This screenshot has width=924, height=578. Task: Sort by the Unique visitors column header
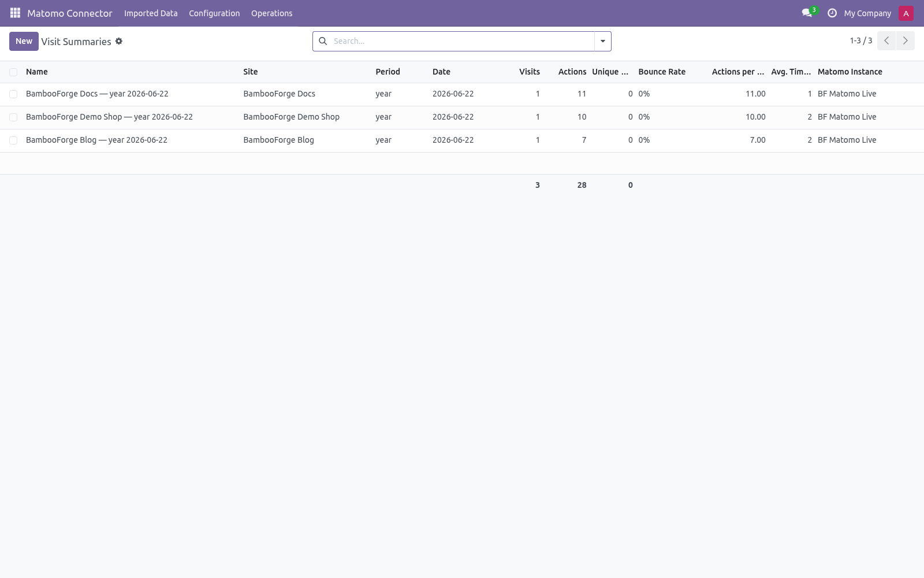click(610, 72)
